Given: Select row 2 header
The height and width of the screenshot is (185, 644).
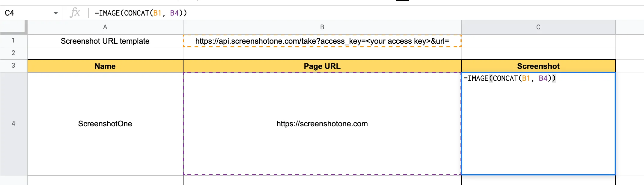Looking at the screenshot, I should tap(13, 53).
